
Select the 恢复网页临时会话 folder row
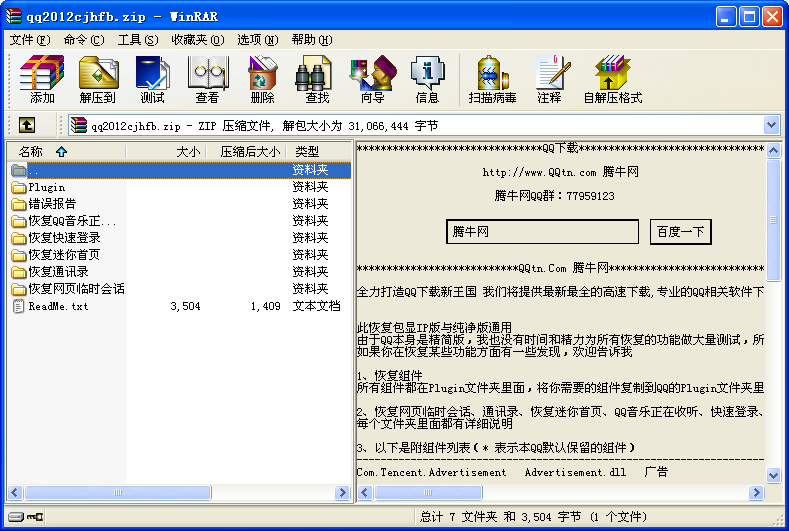[180, 289]
